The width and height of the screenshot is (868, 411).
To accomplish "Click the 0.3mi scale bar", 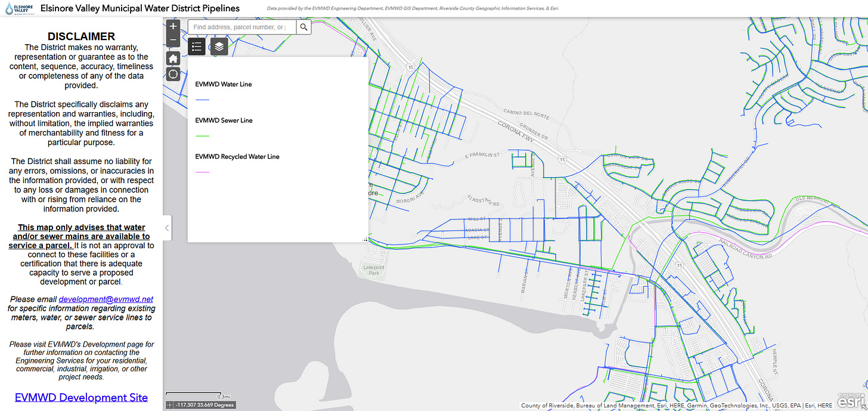I will coord(198,395).
